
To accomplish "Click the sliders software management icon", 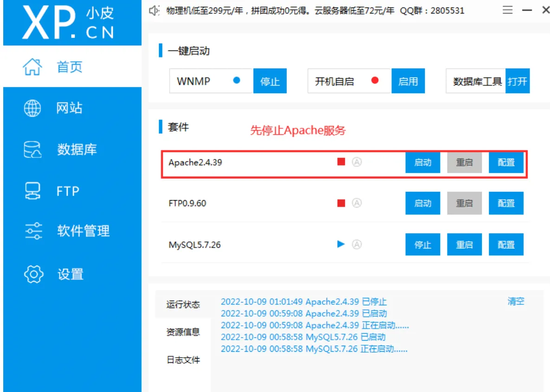I will point(34,231).
